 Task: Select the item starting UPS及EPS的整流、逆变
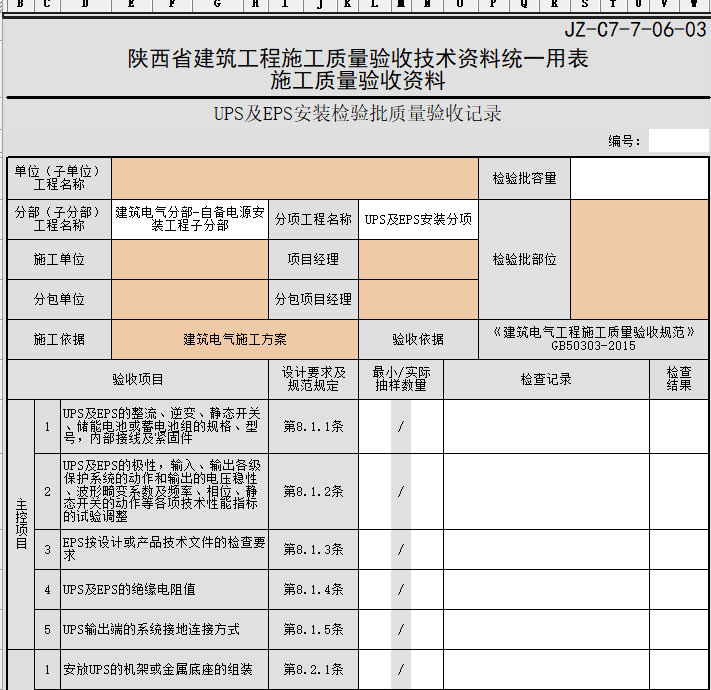point(165,426)
